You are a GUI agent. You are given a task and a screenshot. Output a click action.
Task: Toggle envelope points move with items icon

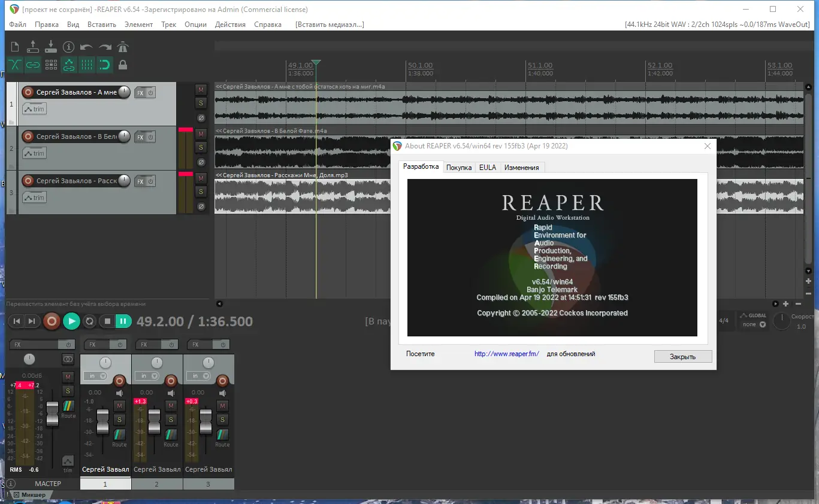(x=69, y=65)
